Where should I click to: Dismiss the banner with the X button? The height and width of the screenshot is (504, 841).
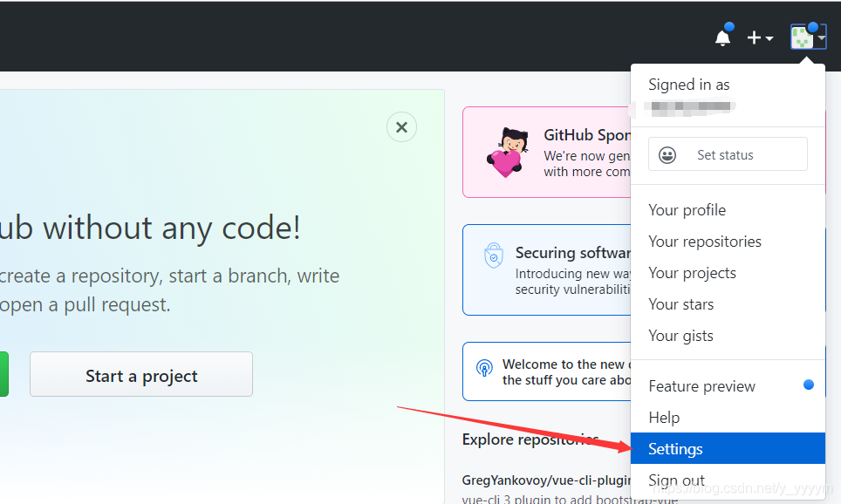point(401,127)
